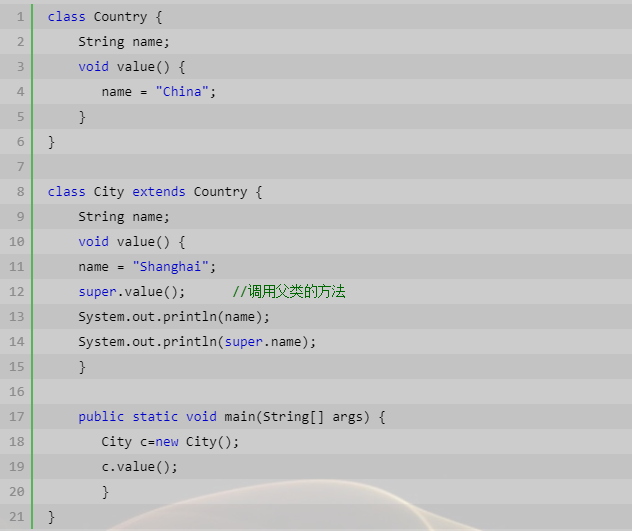Click the green comment 调用父类的方法
The width and height of the screenshot is (632, 531).
(289, 292)
